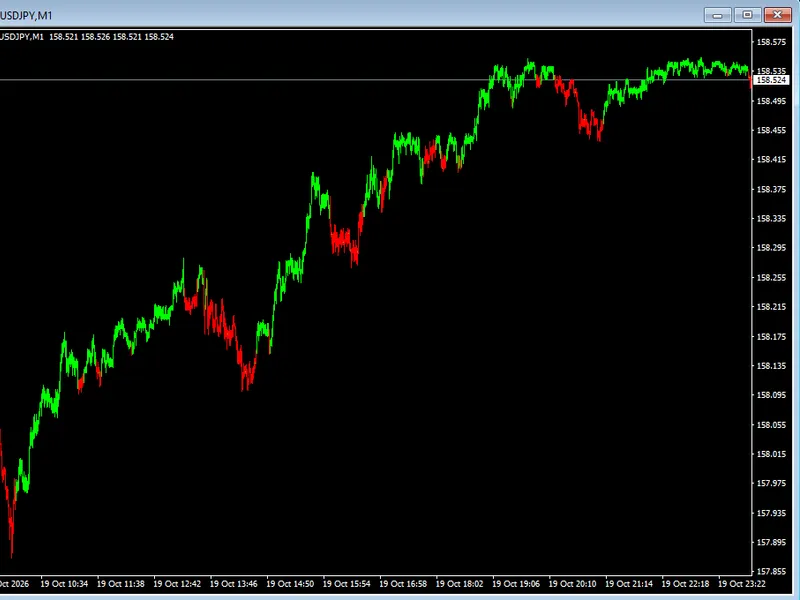Click price level 158.295 on scale
This screenshot has height=600, width=800.
point(771,247)
